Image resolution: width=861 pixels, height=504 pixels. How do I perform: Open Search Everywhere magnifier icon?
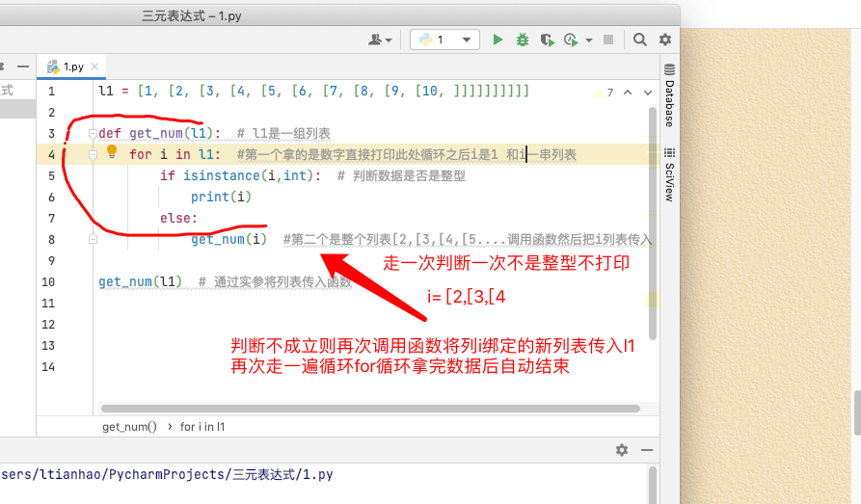click(639, 40)
